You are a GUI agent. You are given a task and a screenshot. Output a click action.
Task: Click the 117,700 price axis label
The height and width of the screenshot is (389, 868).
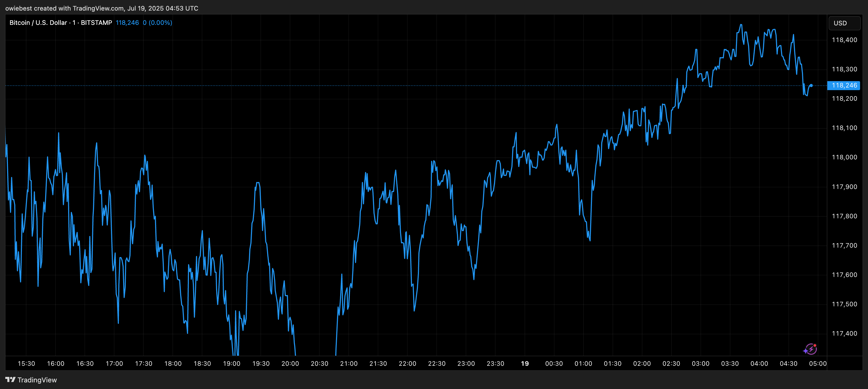844,246
